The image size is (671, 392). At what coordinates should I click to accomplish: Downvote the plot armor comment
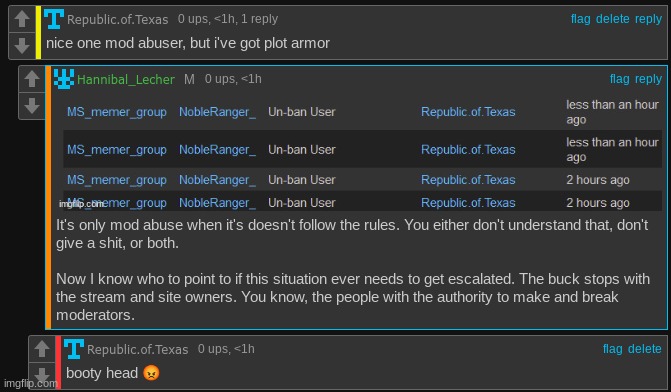(x=22, y=45)
